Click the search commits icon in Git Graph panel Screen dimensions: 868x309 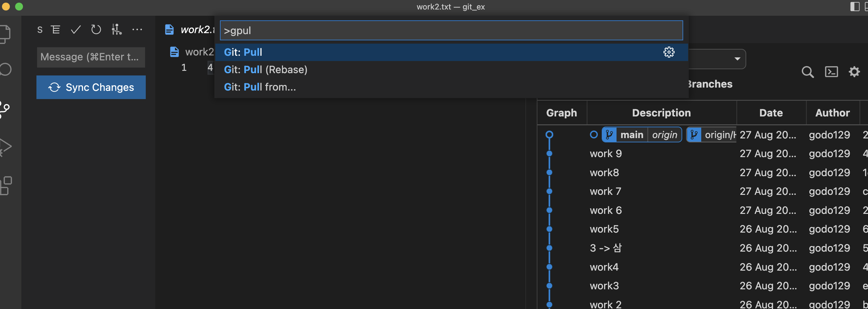808,72
